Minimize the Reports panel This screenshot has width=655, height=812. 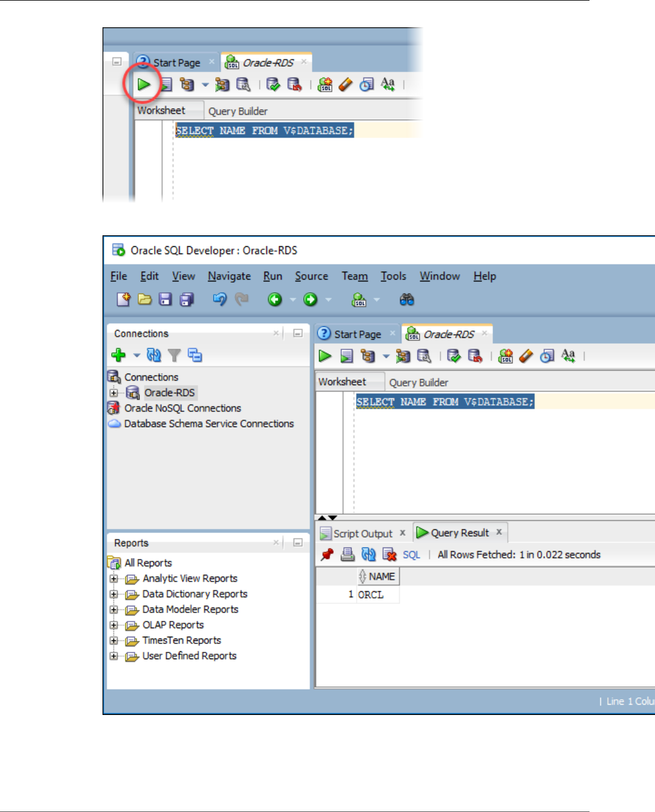coord(298,542)
